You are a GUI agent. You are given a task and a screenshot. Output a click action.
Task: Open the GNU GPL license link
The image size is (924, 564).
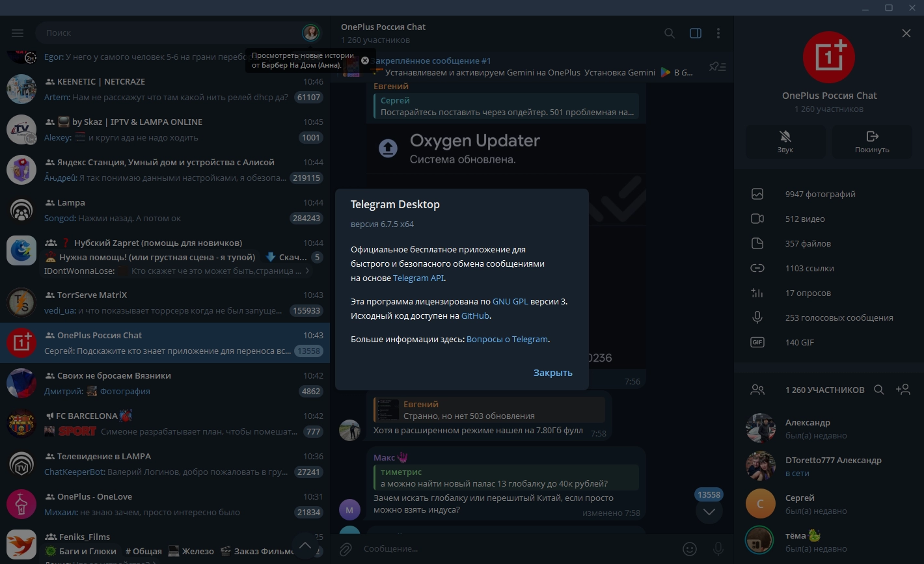pos(510,302)
